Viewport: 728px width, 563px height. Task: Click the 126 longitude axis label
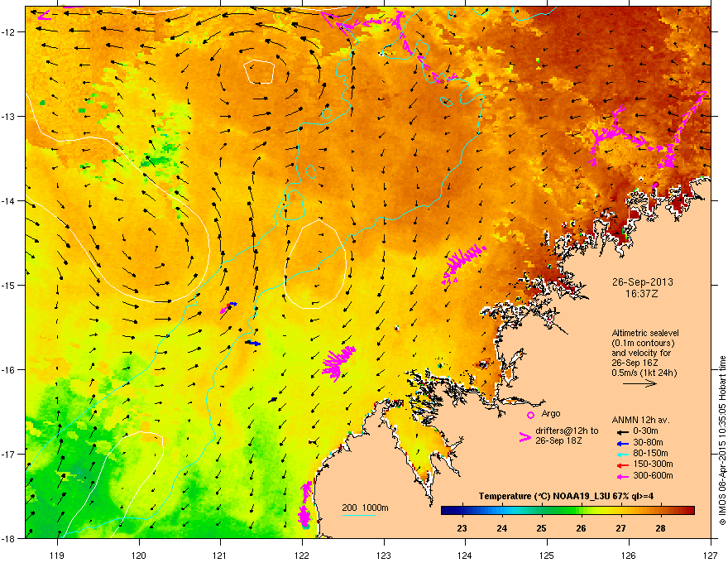tap(629, 555)
